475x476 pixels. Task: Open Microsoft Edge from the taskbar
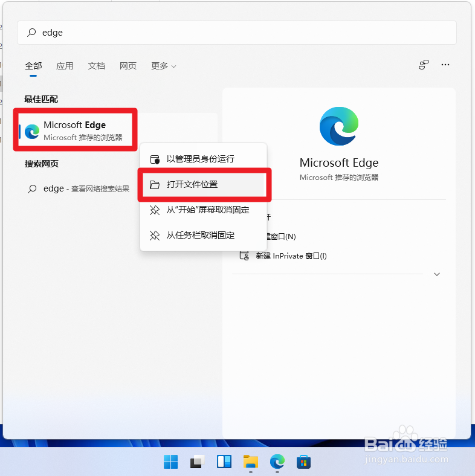point(277,462)
